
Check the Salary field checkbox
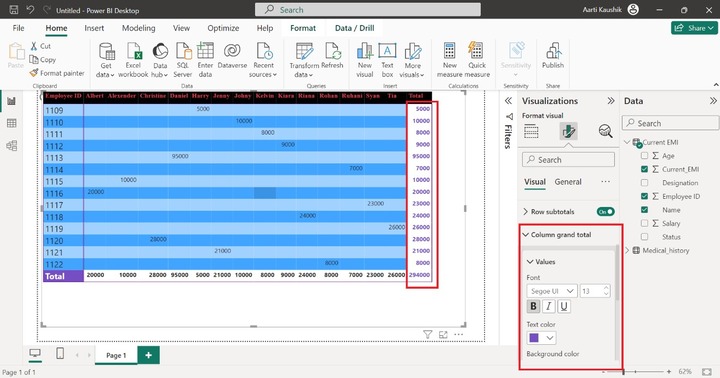(x=644, y=223)
